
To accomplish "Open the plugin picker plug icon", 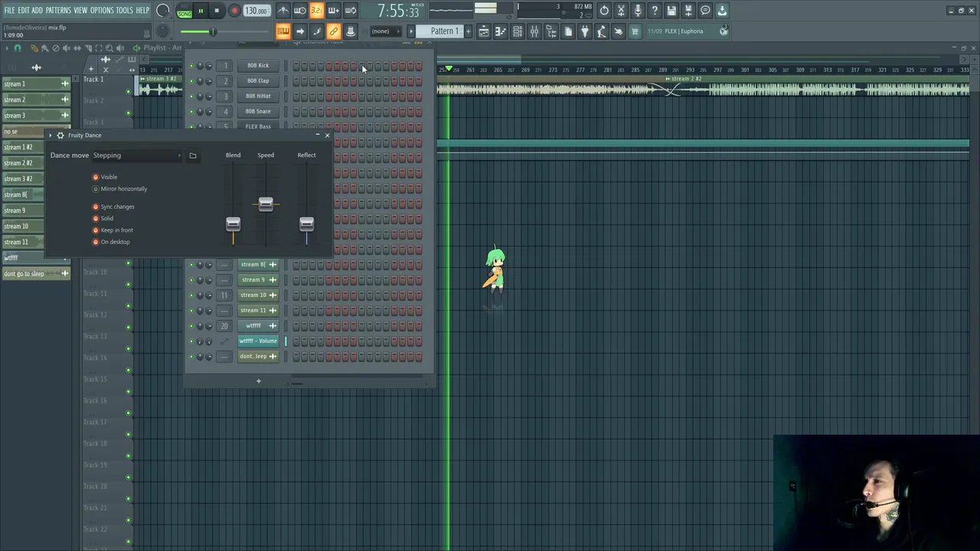I will point(584,31).
